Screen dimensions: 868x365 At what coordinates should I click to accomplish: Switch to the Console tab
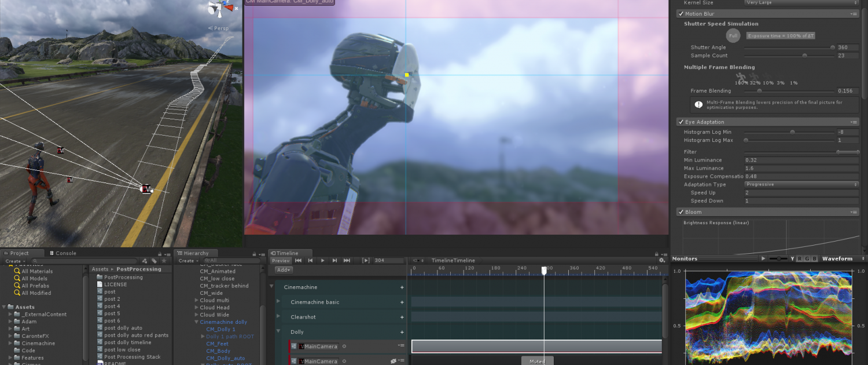click(62, 253)
